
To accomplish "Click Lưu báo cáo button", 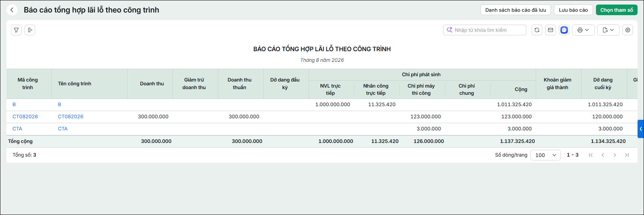I will tap(573, 10).
